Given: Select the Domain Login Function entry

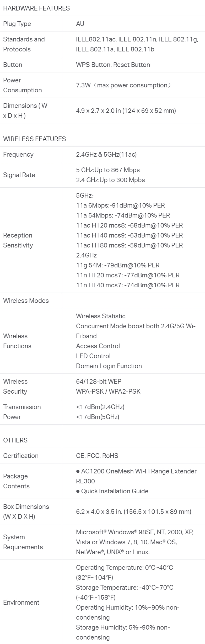Looking at the screenshot, I should pos(109,366).
